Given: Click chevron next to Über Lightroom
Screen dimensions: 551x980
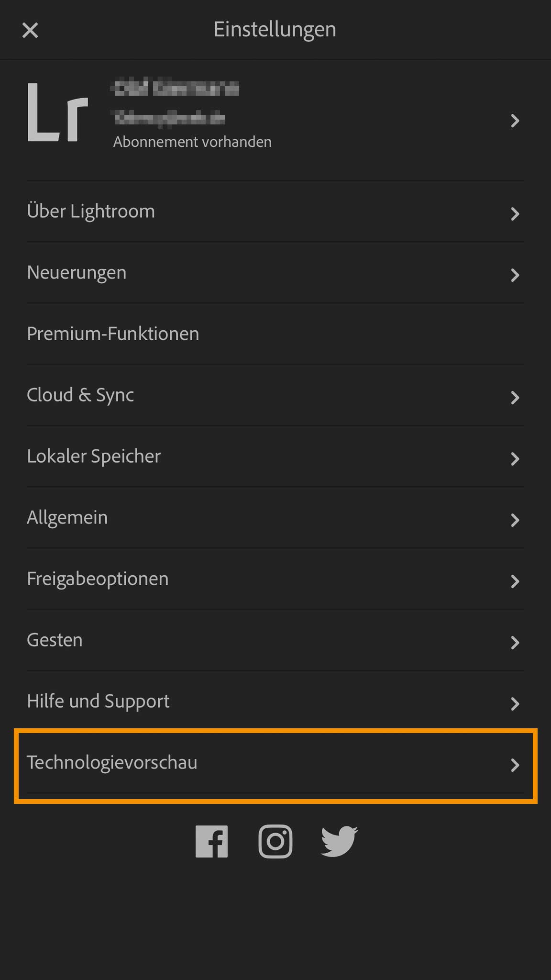Looking at the screenshot, I should (515, 214).
